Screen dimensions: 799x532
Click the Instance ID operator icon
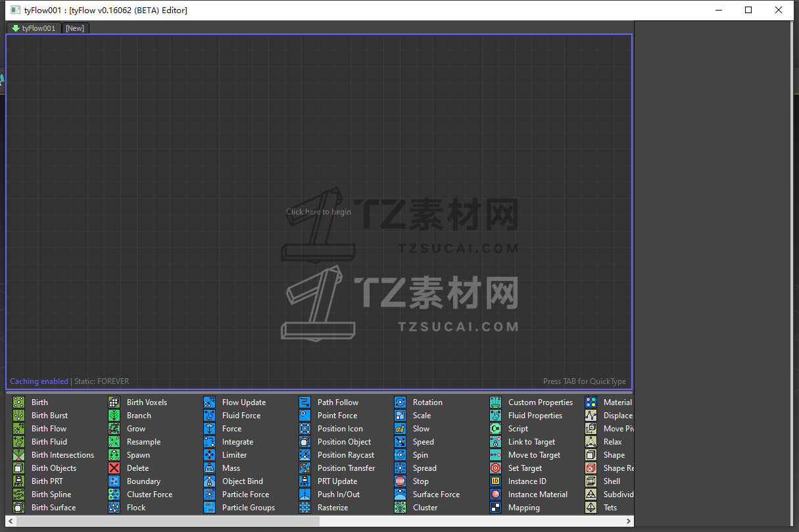[x=495, y=481]
